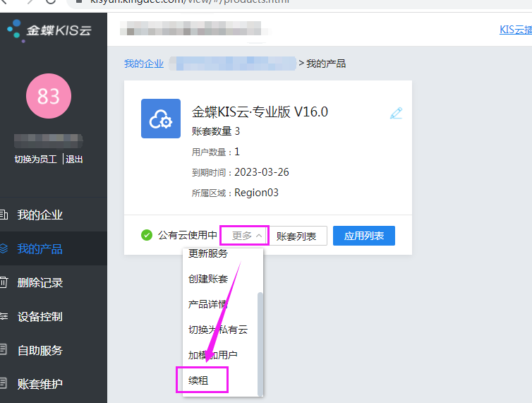Click the dropdown menu scrollbar
Screen dimensions: 532x403
tap(260, 339)
